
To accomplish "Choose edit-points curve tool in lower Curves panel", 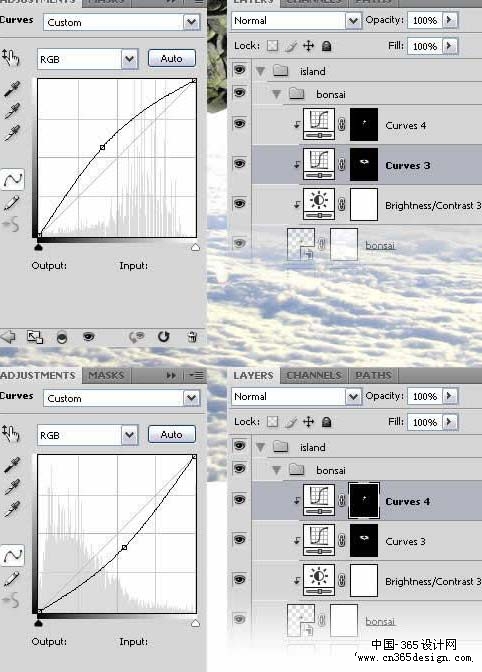I will pos(12,555).
